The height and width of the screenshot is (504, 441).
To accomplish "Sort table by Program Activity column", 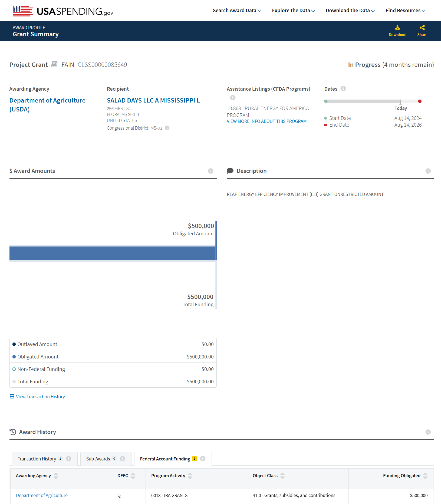I will (x=190, y=476).
